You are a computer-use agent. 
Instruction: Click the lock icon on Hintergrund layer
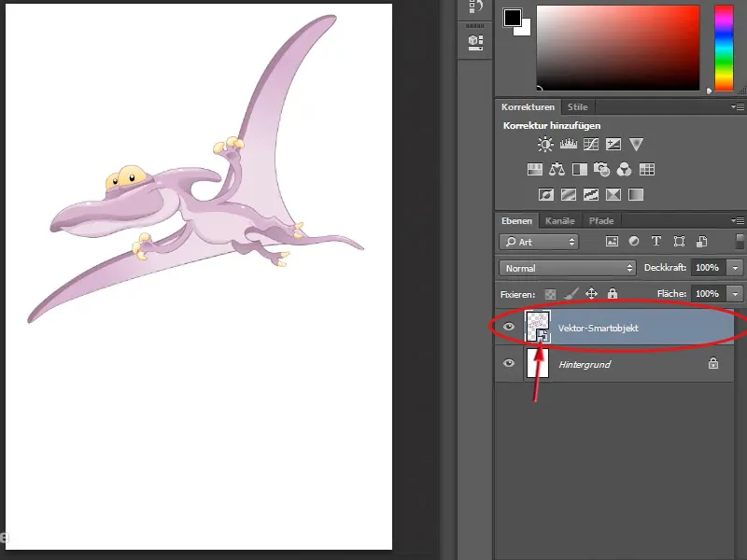(712, 364)
